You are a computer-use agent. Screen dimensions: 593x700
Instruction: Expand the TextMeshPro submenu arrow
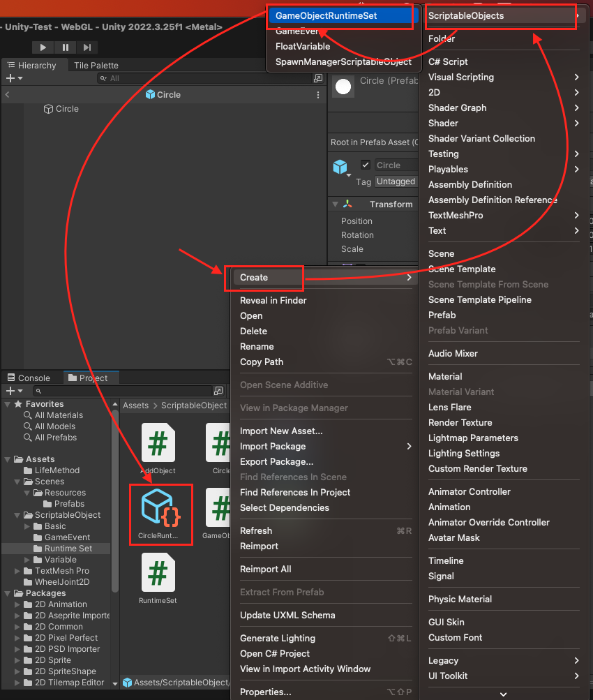tap(576, 215)
